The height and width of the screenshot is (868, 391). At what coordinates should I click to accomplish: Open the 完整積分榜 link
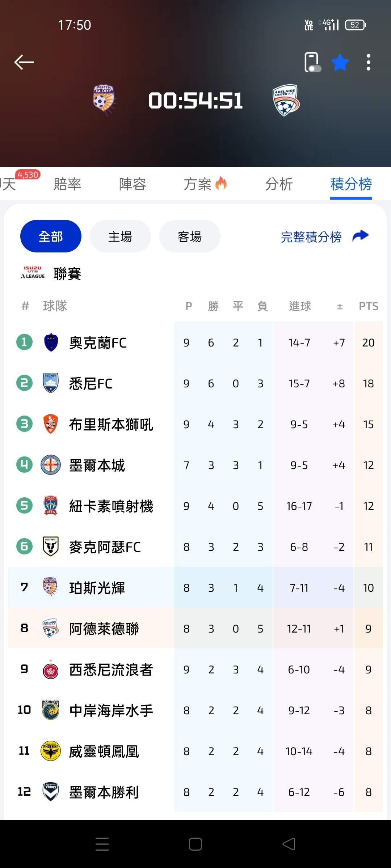[x=311, y=237]
